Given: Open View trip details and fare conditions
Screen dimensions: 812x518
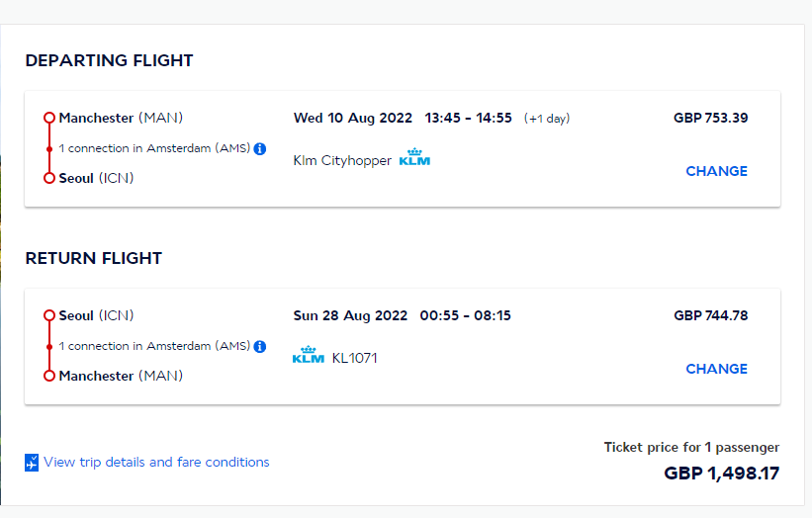Looking at the screenshot, I should coord(156,462).
